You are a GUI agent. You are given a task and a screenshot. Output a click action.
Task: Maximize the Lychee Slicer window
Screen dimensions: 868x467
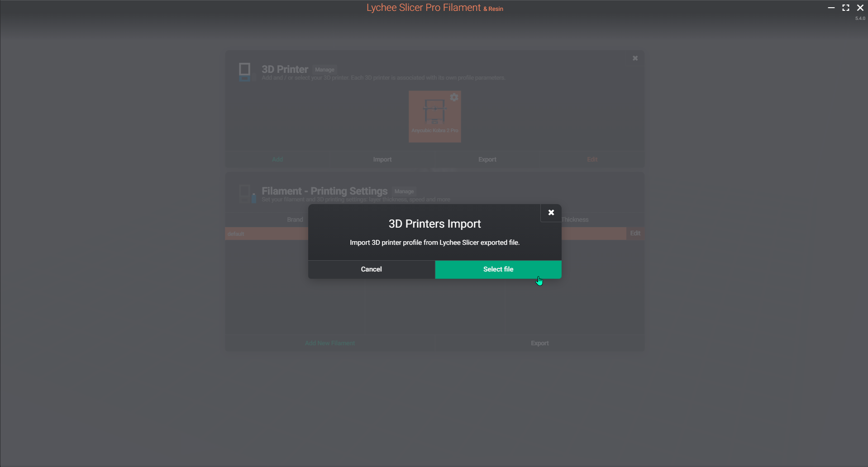(x=846, y=7)
